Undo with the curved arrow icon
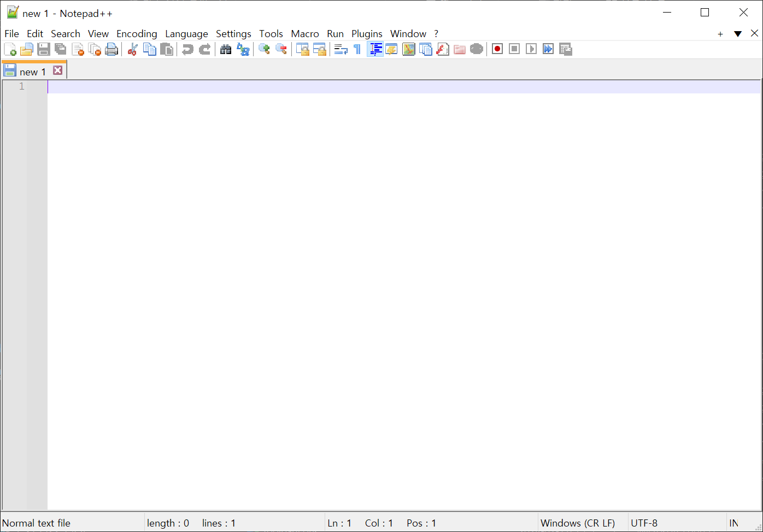The width and height of the screenshot is (763, 532). (187, 49)
